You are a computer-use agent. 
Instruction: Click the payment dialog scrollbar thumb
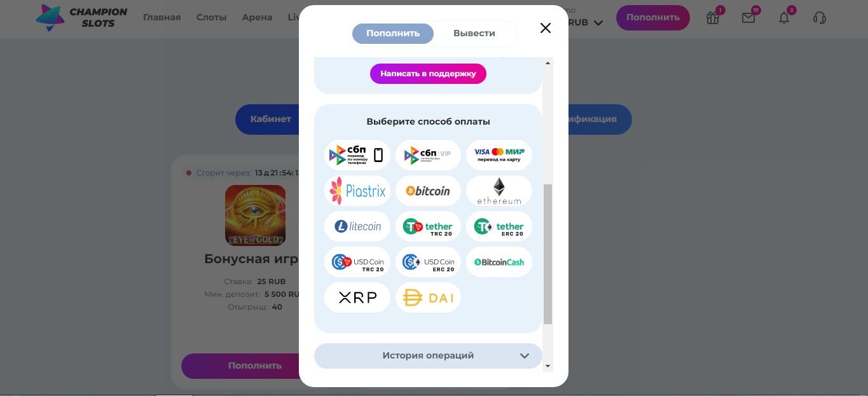coord(548,254)
